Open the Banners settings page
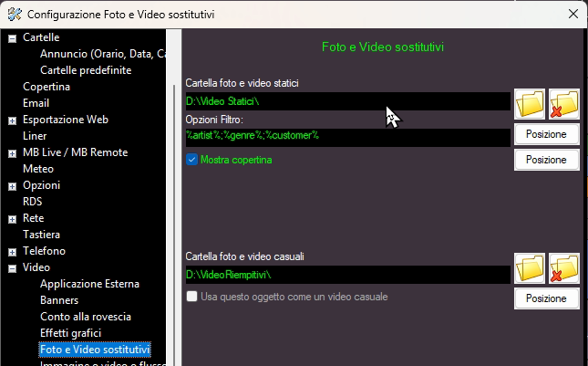Image resolution: width=588 pixels, height=366 pixels. 59,300
